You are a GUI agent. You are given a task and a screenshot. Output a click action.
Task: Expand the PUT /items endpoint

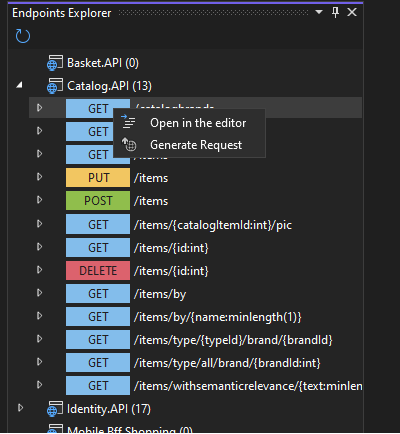click(x=40, y=177)
